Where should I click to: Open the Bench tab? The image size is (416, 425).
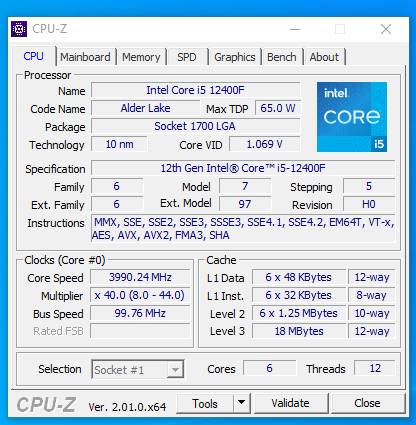(282, 57)
